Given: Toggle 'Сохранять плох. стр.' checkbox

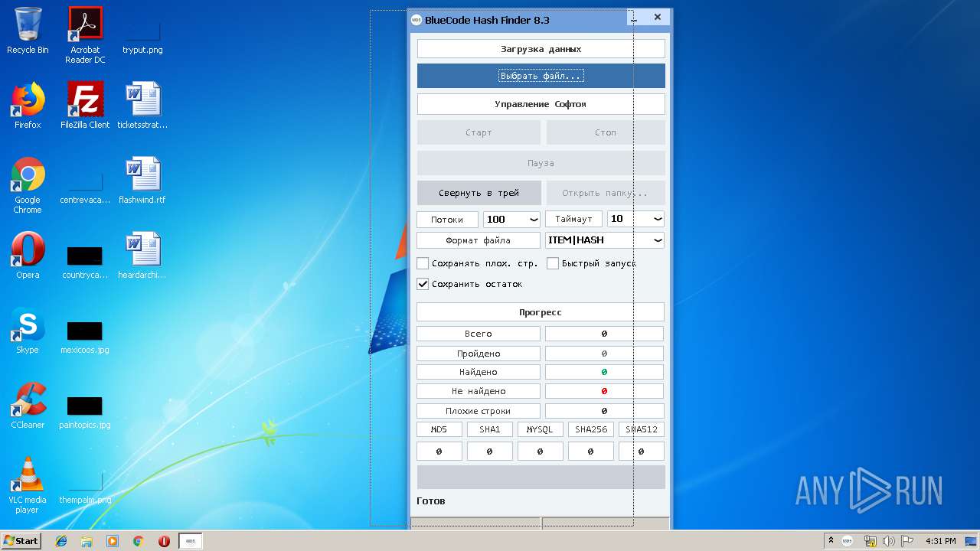Looking at the screenshot, I should [x=423, y=263].
